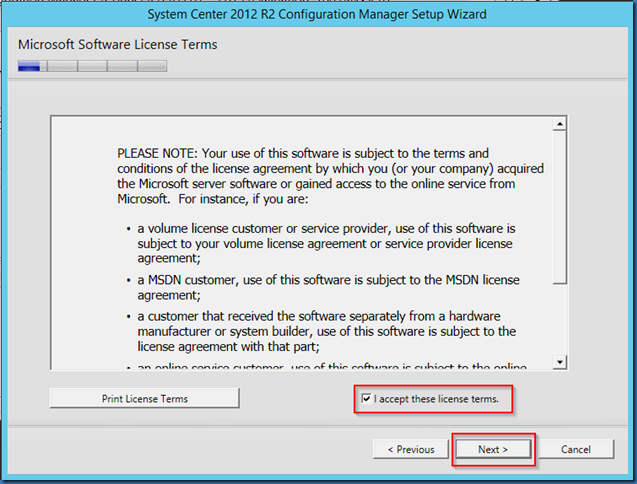Click the wizard progress bar indicator

pyautogui.click(x=92, y=66)
